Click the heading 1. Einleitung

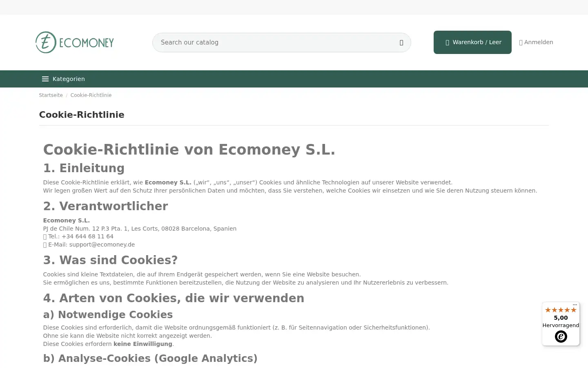point(84,168)
